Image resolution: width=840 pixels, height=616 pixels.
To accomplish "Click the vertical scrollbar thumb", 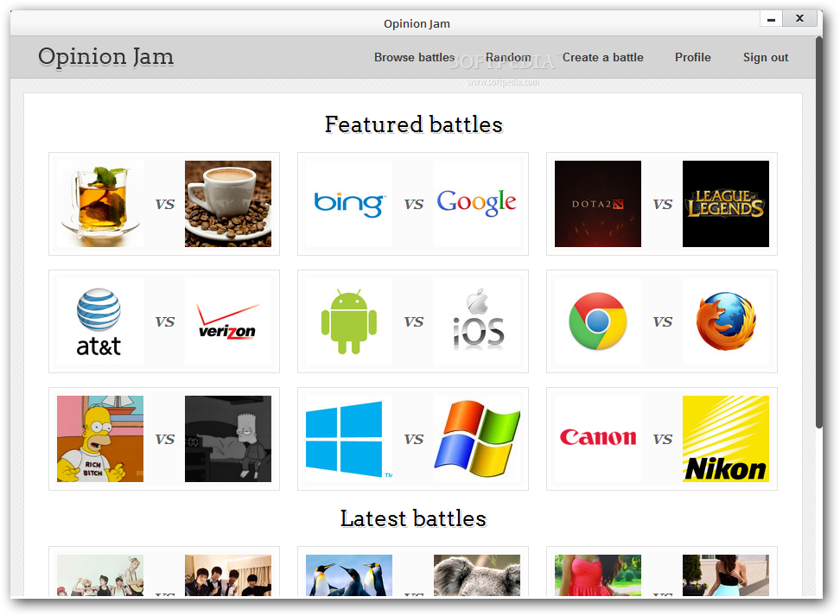I will pyautogui.click(x=818, y=232).
